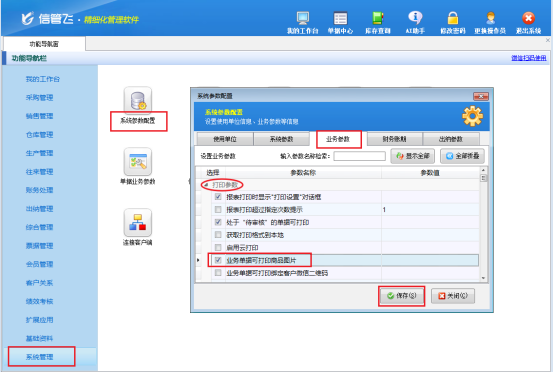Open 客户关系 in the sidebar
The height and width of the screenshot is (372, 553).
tap(39, 283)
